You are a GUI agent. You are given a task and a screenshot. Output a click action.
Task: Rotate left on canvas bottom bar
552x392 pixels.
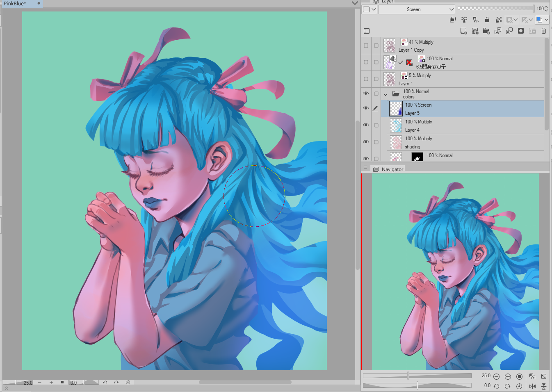click(105, 382)
